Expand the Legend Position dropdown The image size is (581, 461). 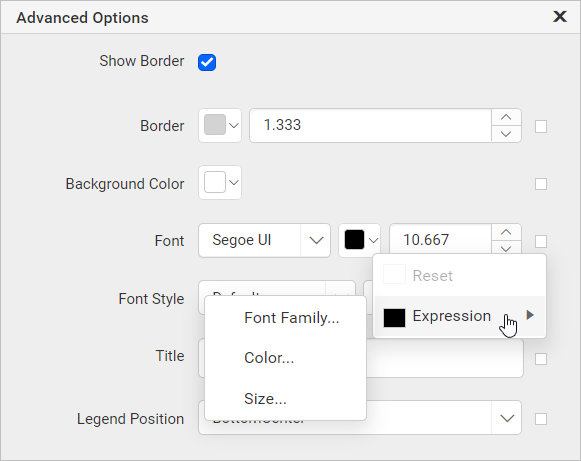507,418
